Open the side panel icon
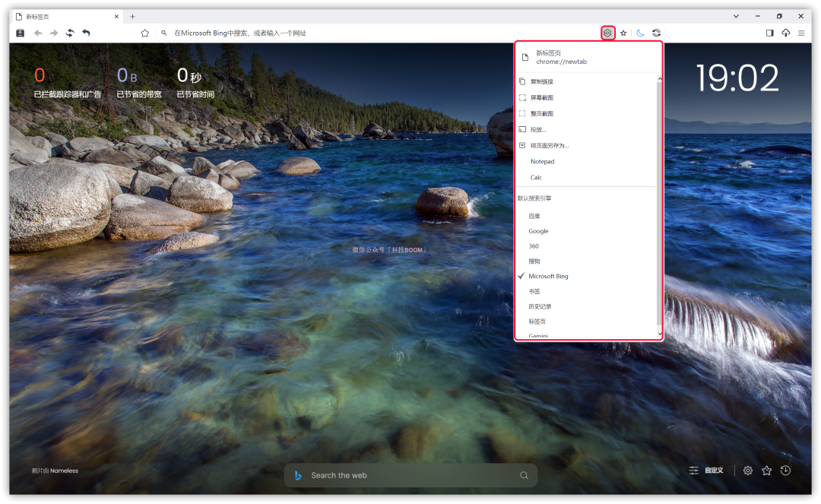Image resolution: width=821 pixels, height=504 pixels. coord(769,33)
